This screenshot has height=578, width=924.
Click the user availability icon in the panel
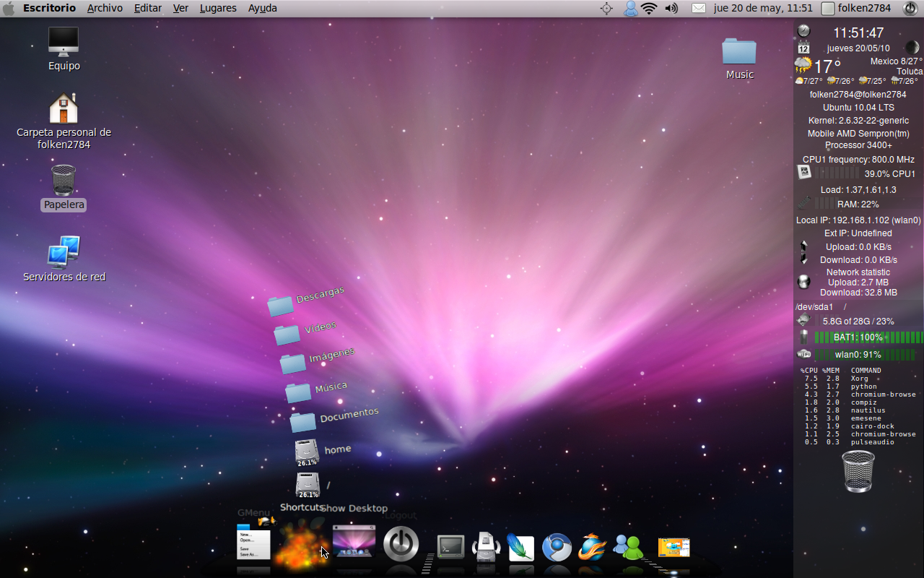tap(630, 8)
